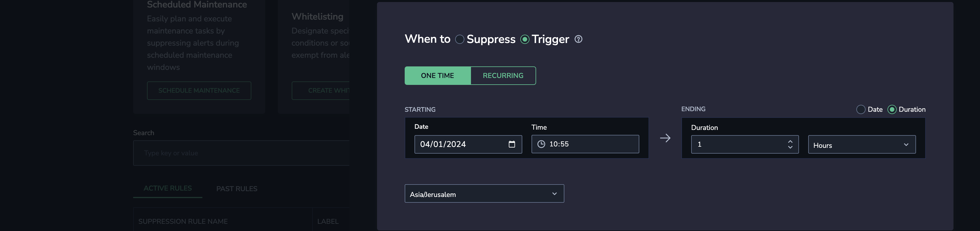This screenshot has width=980, height=231.
Task: Choose Duration as the ending type
Action: [x=892, y=109]
